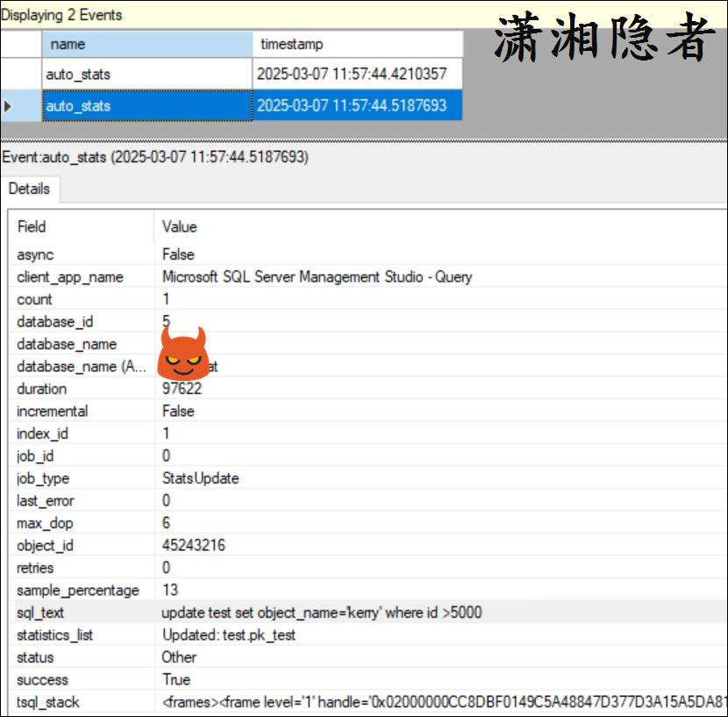Click the Field column header in Details
This screenshot has width=728, height=717.
[x=32, y=226]
